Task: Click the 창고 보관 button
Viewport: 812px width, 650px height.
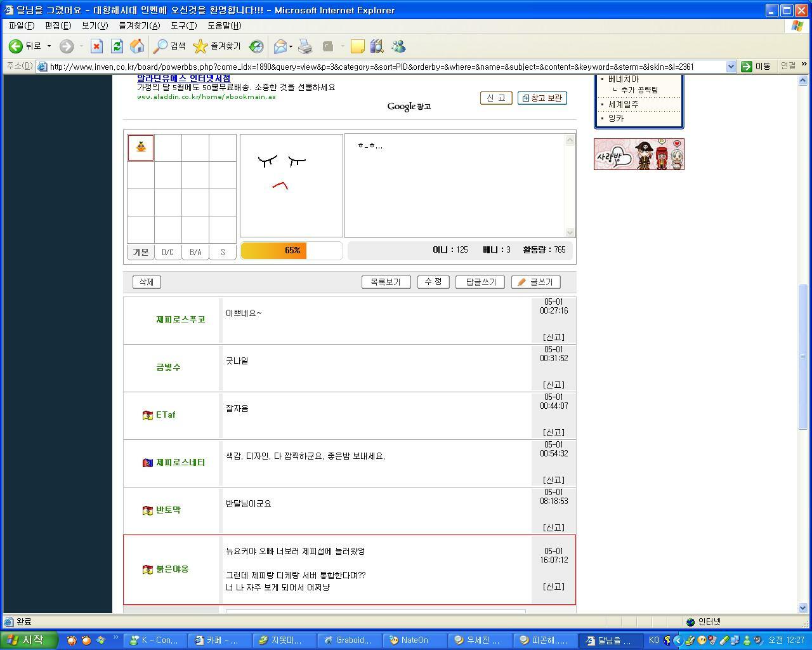Action: (542, 98)
